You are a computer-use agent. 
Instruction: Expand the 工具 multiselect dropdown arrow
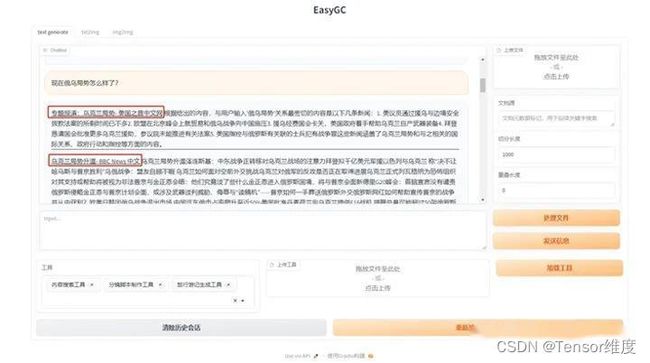(x=243, y=300)
